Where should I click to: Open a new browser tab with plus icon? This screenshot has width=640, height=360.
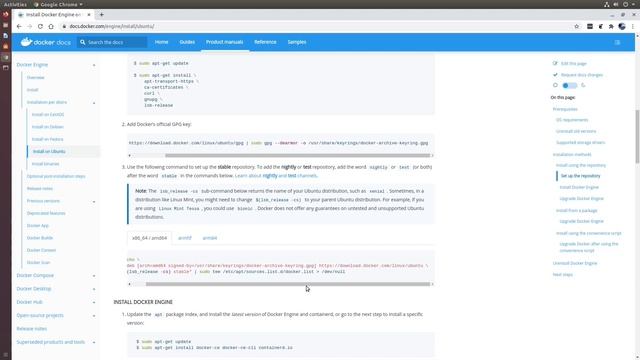point(102,15)
